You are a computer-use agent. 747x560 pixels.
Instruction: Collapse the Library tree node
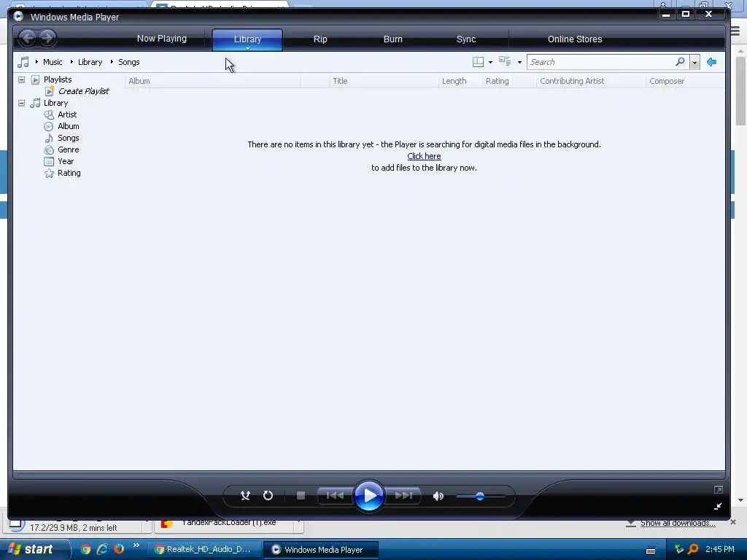click(x=21, y=103)
